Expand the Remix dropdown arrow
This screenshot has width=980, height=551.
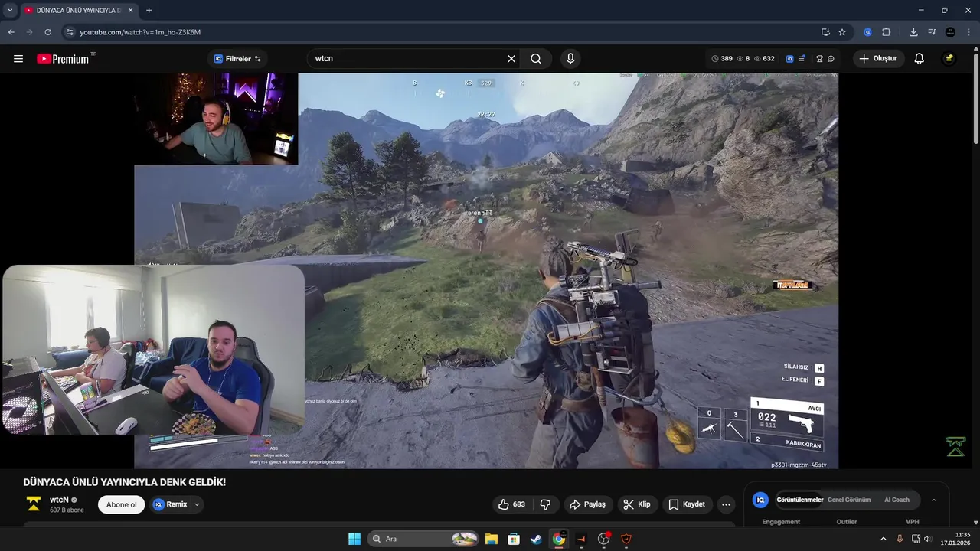pos(197,504)
